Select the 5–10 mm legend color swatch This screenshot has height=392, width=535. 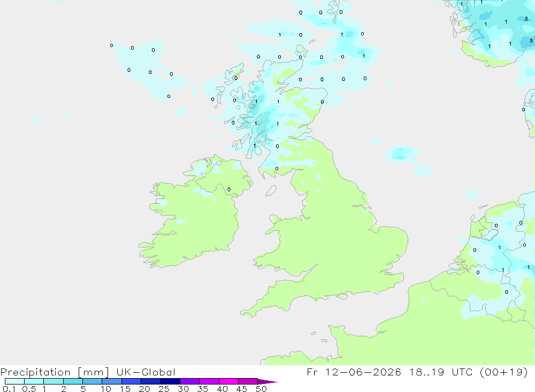[x=93, y=381]
